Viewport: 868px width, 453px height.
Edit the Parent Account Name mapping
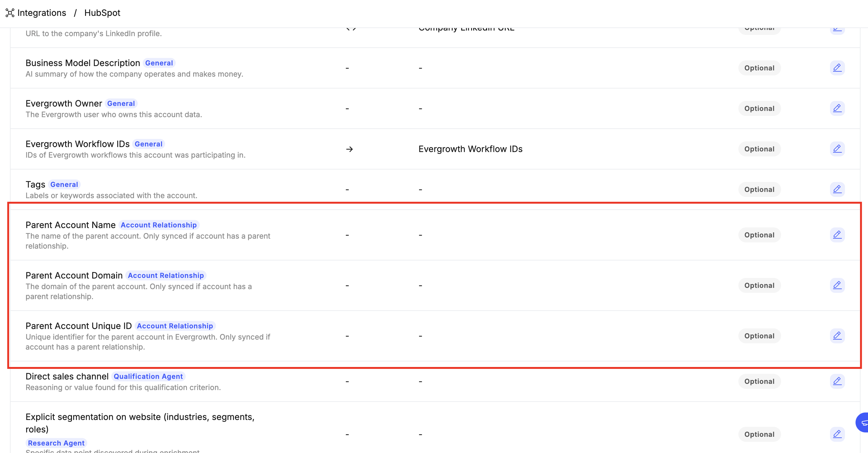(837, 235)
